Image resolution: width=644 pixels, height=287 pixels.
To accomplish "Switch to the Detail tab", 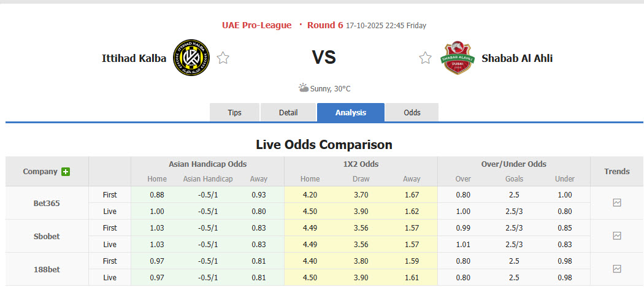I will [288, 112].
